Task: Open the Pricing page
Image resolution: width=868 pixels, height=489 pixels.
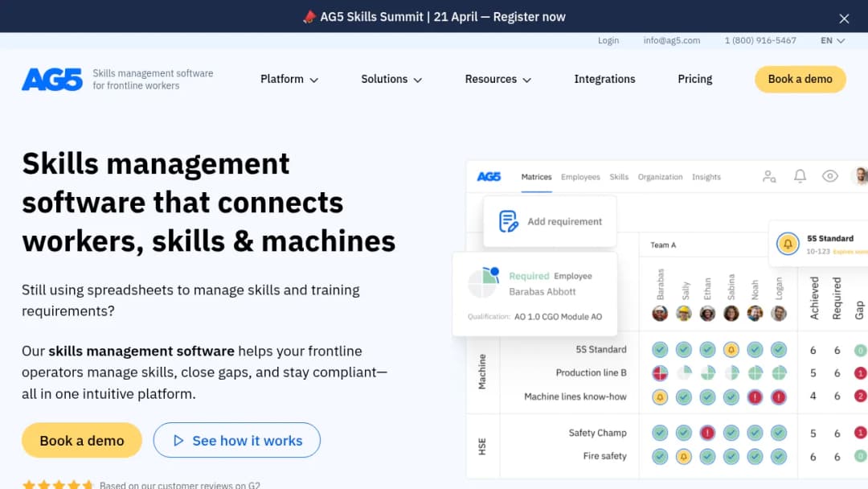Action: [x=694, y=79]
